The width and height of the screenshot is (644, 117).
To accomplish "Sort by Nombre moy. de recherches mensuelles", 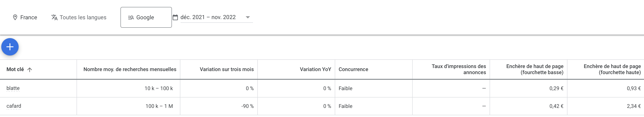I will tap(130, 69).
